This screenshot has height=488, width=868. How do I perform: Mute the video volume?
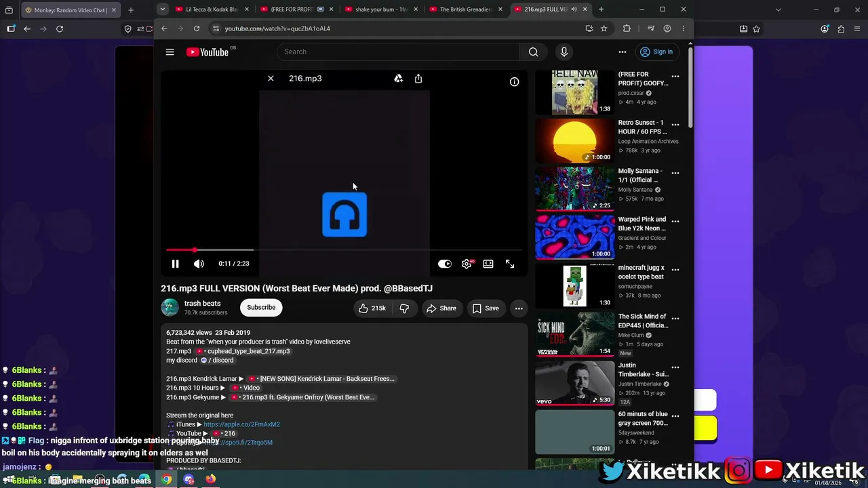point(199,264)
